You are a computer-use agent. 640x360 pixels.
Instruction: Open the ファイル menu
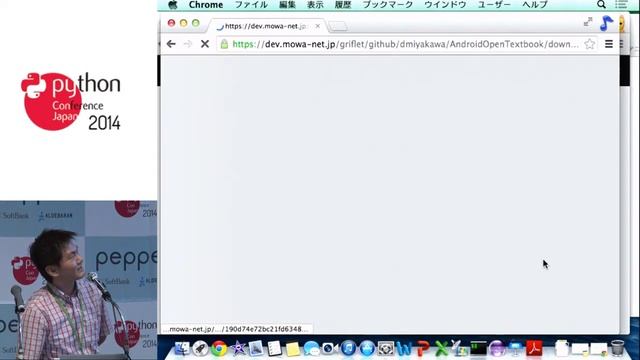tap(251, 5)
